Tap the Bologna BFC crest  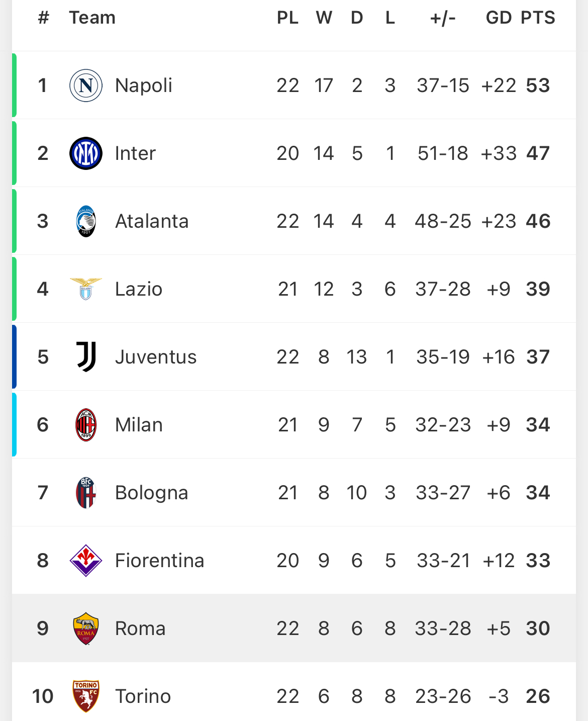tap(86, 493)
